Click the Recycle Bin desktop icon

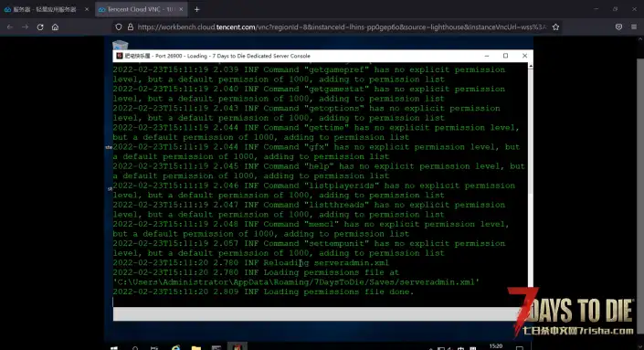pyautogui.click(x=121, y=45)
